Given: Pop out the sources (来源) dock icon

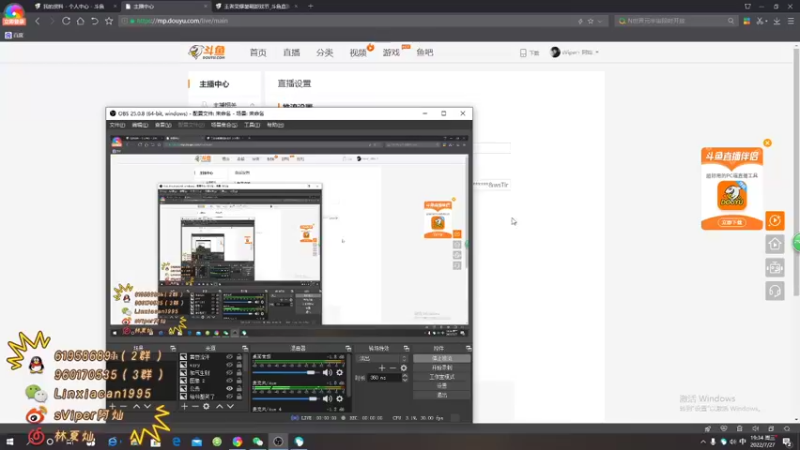Looking at the screenshot, I should [x=244, y=348].
